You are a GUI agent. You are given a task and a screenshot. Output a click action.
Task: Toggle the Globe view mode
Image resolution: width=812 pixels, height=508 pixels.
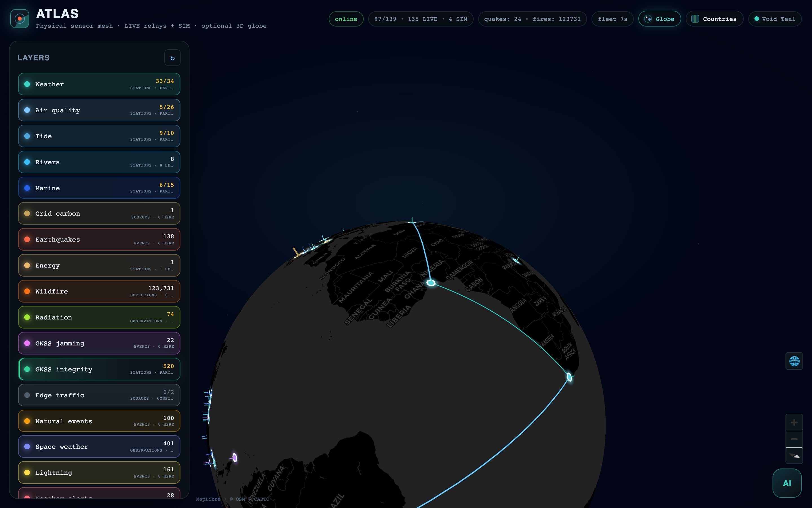point(659,19)
